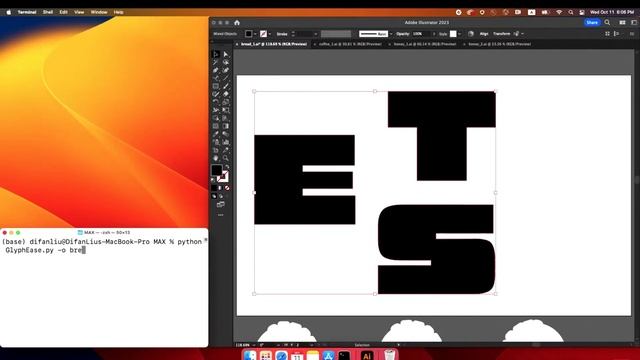Click the Stroke label link

(282, 34)
